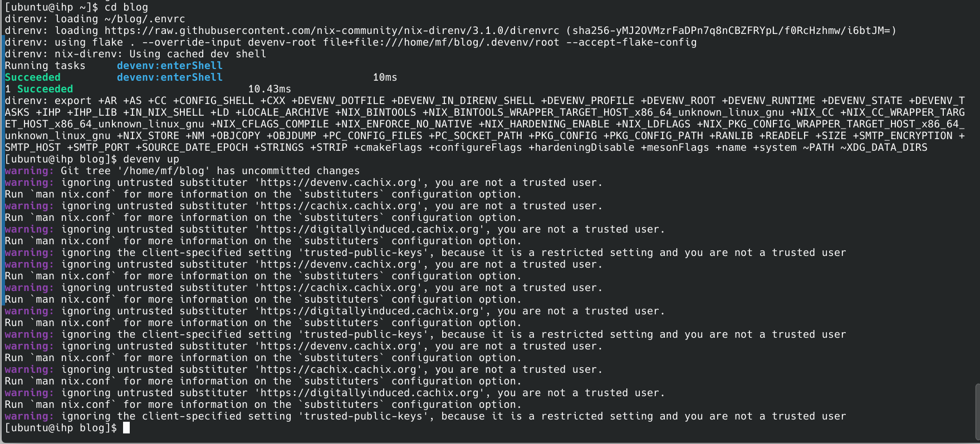Click the terminal scrollbar thumb
This screenshot has width=980, height=444.
point(977,412)
